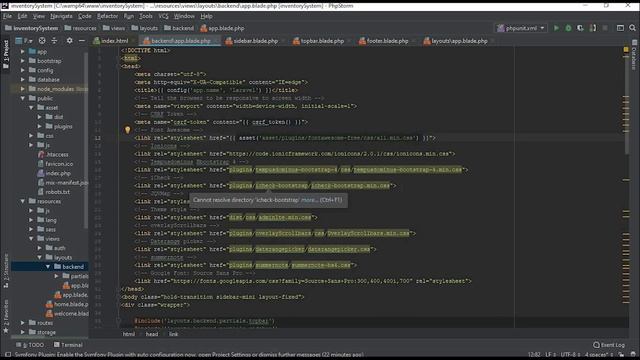Open the Event Log

609,345
